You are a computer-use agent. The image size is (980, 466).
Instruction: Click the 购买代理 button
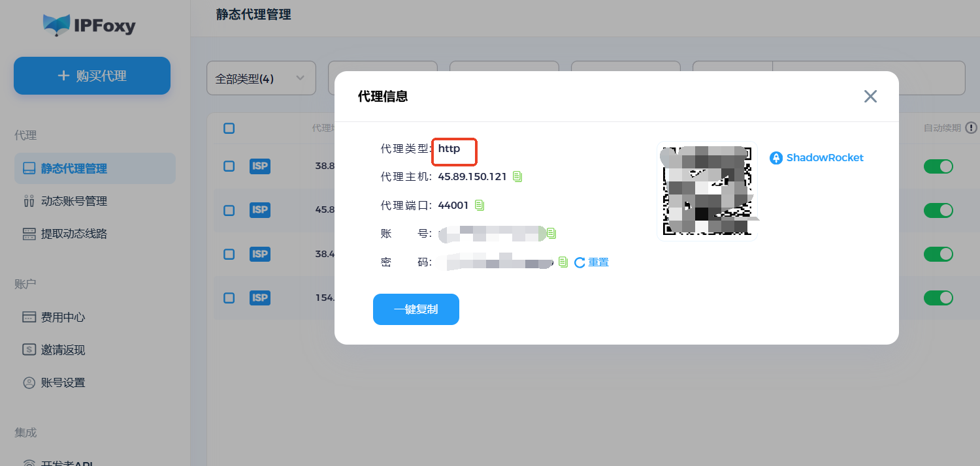pyautogui.click(x=92, y=76)
